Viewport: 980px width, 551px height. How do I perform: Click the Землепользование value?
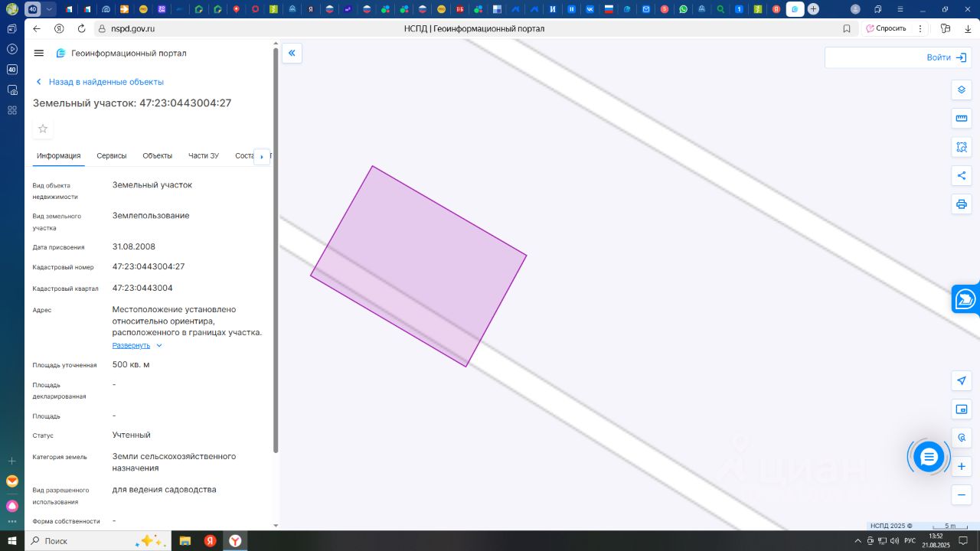(x=151, y=215)
